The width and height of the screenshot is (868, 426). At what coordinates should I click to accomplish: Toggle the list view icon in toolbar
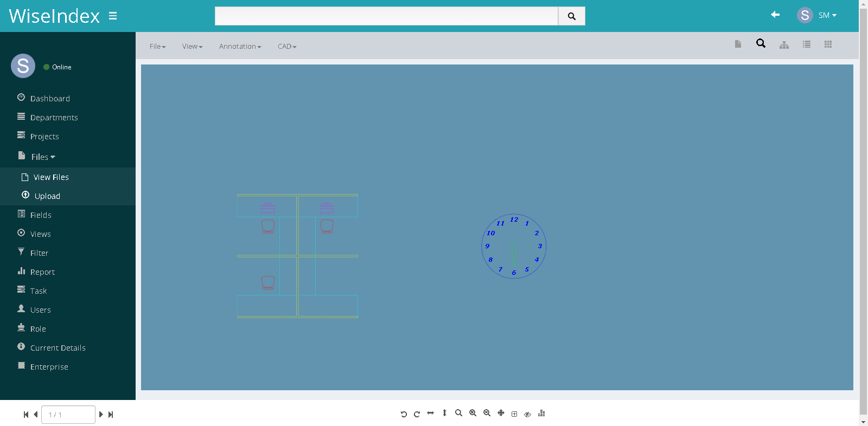pos(807,44)
